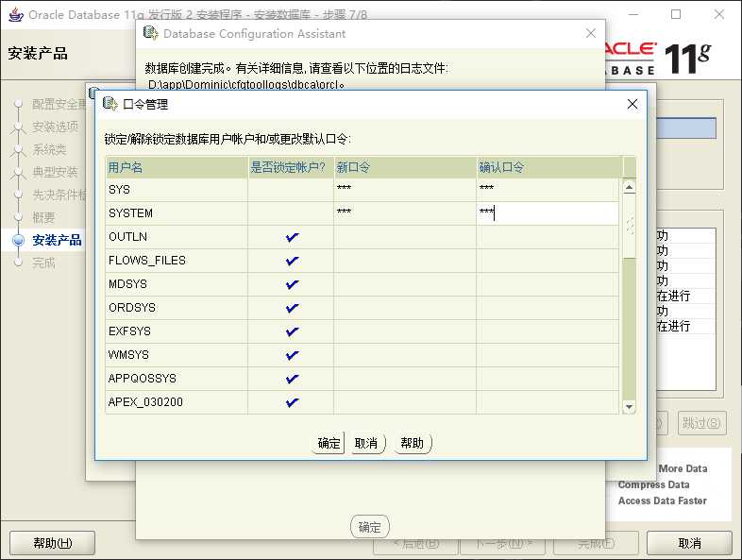742x560 pixels.
Task: Close the 口令管理 dialog
Action: coord(632,104)
